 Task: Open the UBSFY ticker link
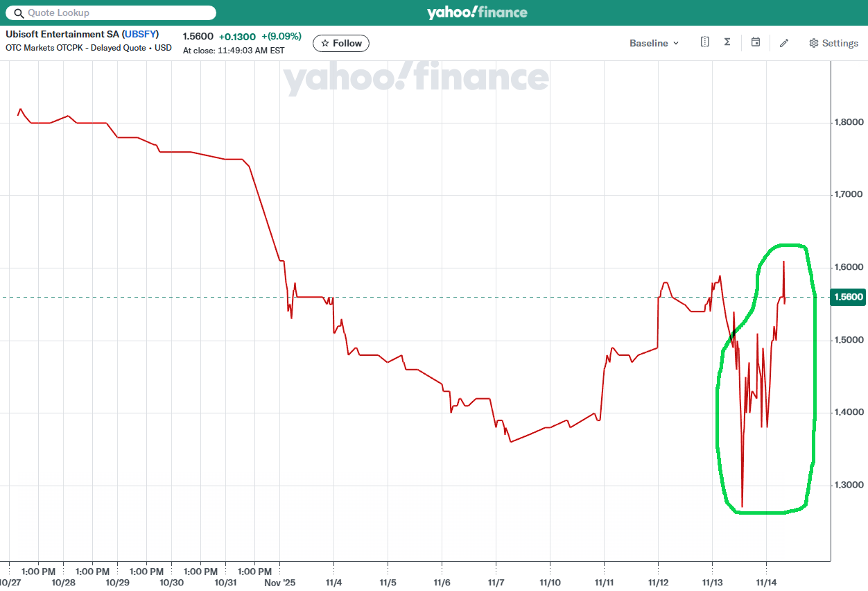tap(141, 34)
